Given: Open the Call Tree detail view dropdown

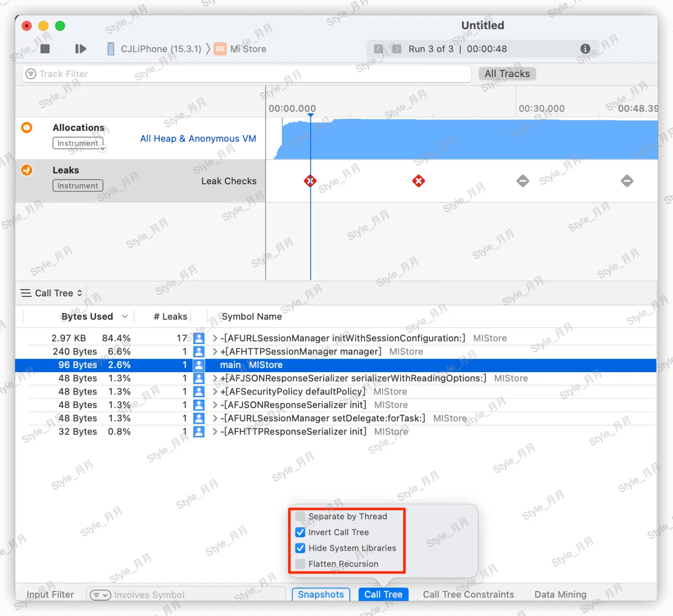Looking at the screenshot, I should coord(52,293).
